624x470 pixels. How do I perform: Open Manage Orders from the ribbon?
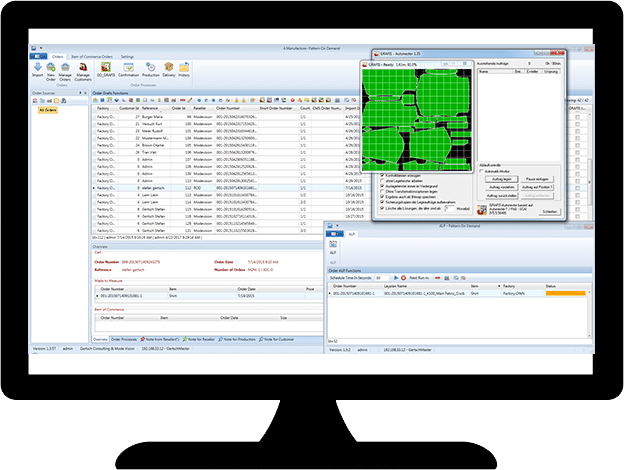click(65, 70)
